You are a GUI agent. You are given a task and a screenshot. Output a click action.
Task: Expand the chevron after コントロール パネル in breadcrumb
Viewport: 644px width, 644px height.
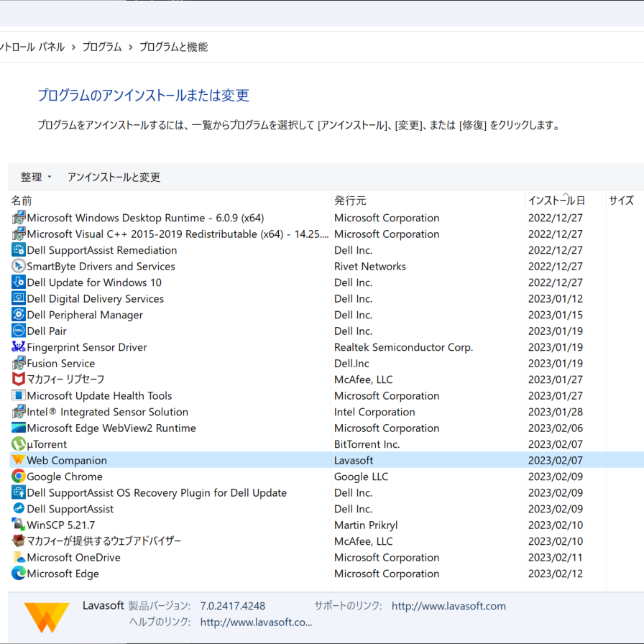pos(73,47)
